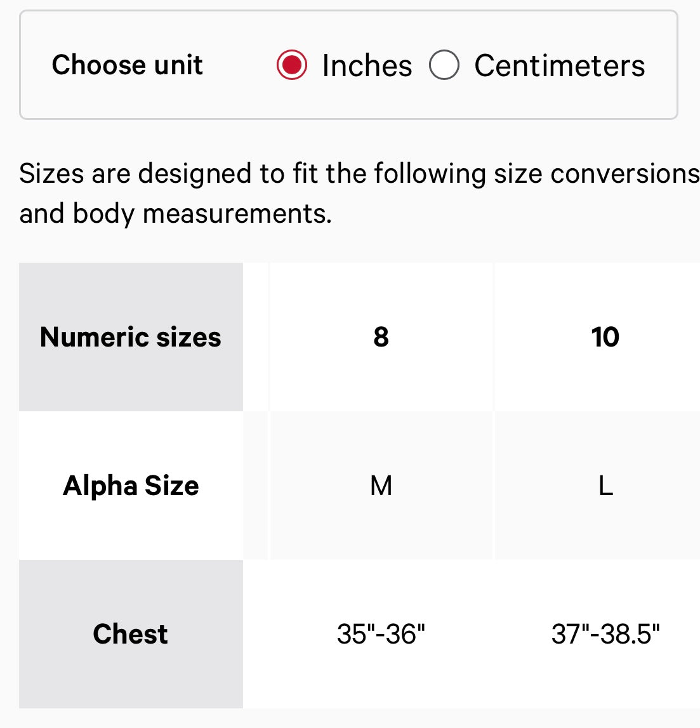Image resolution: width=700 pixels, height=728 pixels.
Task: Click the 35"-36" chest measurement
Action: 381,634
